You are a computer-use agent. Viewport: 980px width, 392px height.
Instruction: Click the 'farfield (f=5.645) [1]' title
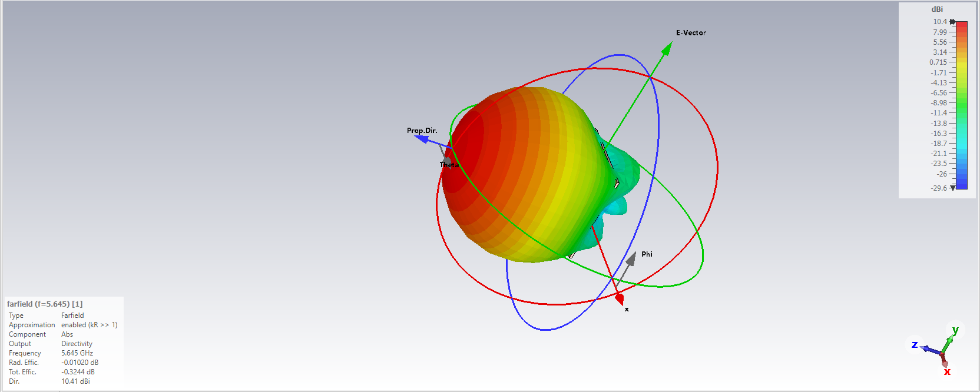coord(45,304)
